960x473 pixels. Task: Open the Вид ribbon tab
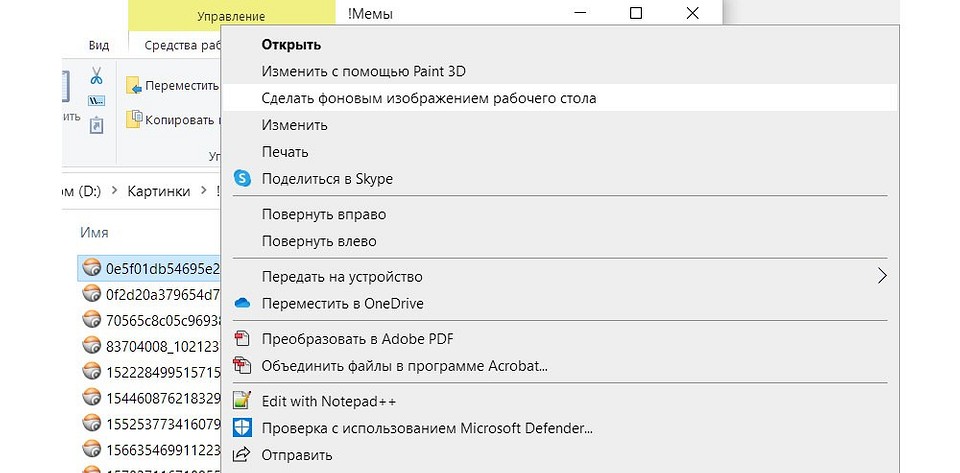[x=99, y=45]
